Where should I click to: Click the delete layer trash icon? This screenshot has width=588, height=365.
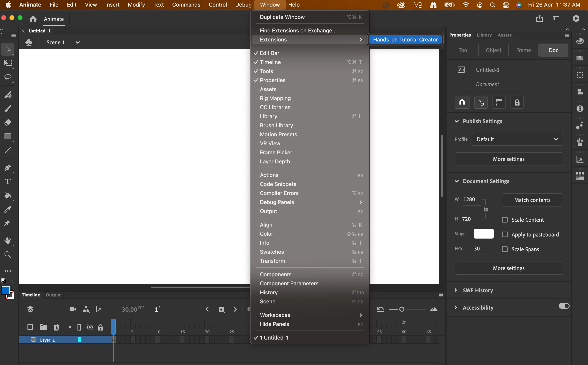56,327
